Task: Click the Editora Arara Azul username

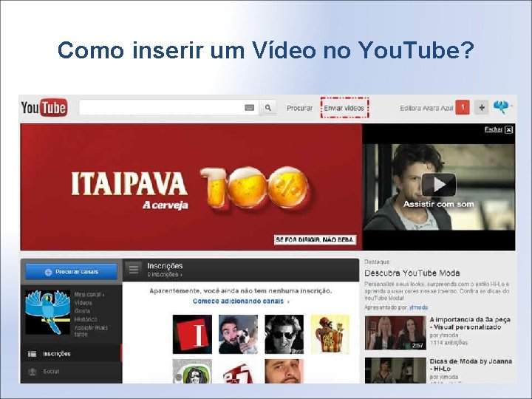Action: (426, 108)
